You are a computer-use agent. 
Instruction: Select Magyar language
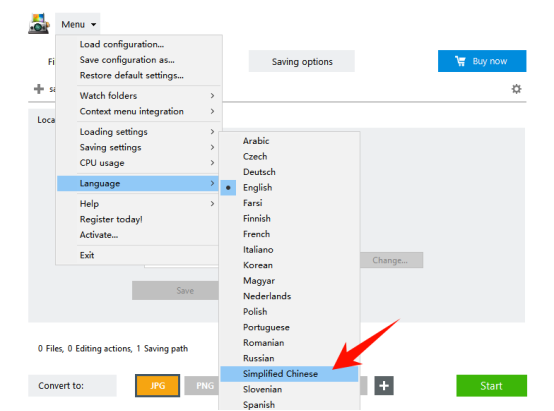[x=289, y=281]
